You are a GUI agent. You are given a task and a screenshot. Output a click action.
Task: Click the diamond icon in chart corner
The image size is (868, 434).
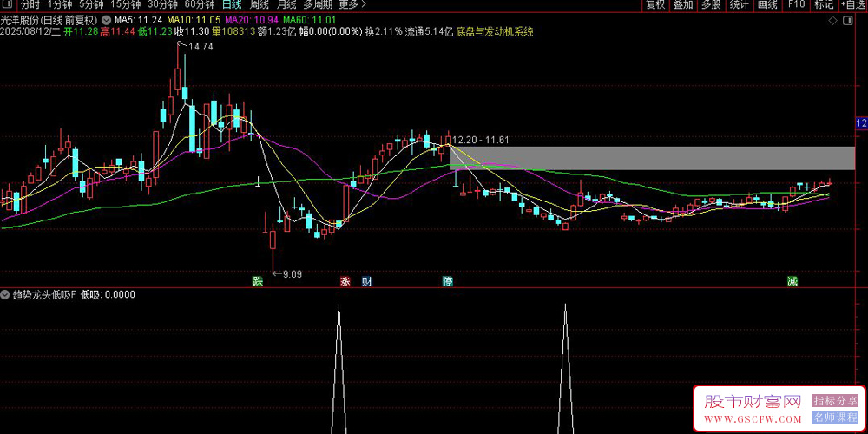click(832, 21)
